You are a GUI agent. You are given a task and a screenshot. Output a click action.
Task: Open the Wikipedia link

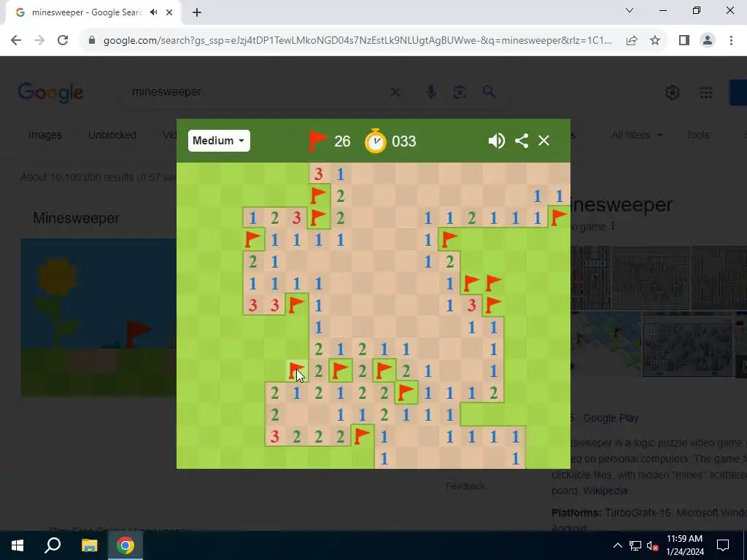click(605, 491)
